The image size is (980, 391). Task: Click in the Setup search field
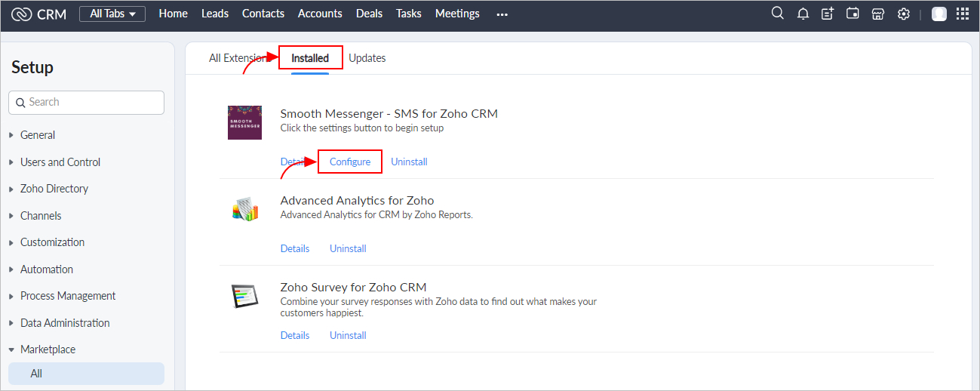pyautogui.click(x=86, y=103)
